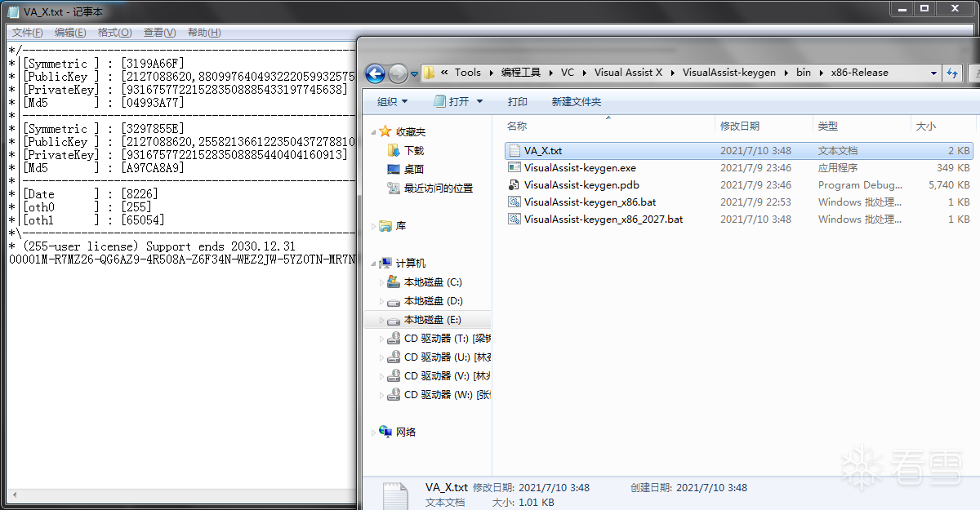Open the 查看(V) menu in Notepad

(x=159, y=33)
